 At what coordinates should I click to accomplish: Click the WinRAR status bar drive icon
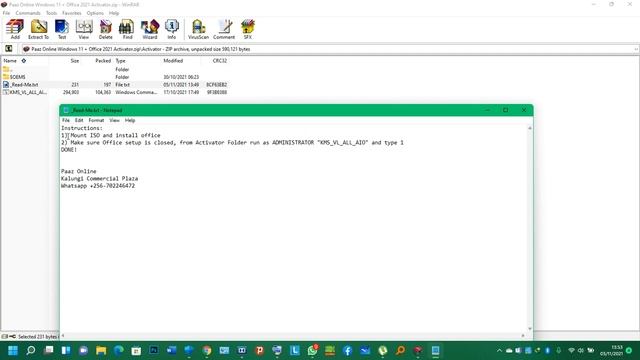click(x=5, y=336)
